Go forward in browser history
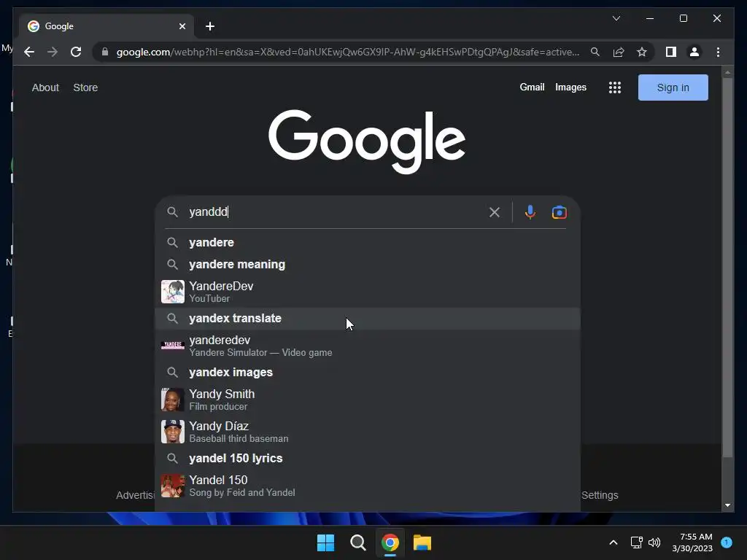The image size is (747, 560). point(53,52)
